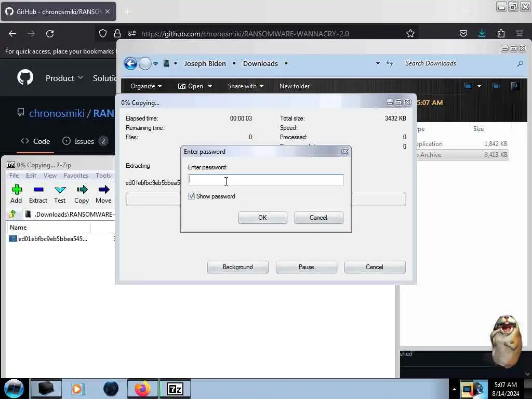Image resolution: width=532 pixels, height=399 pixels.
Task: Open the 7-Zip taskbar icon
Action: [x=175, y=389]
